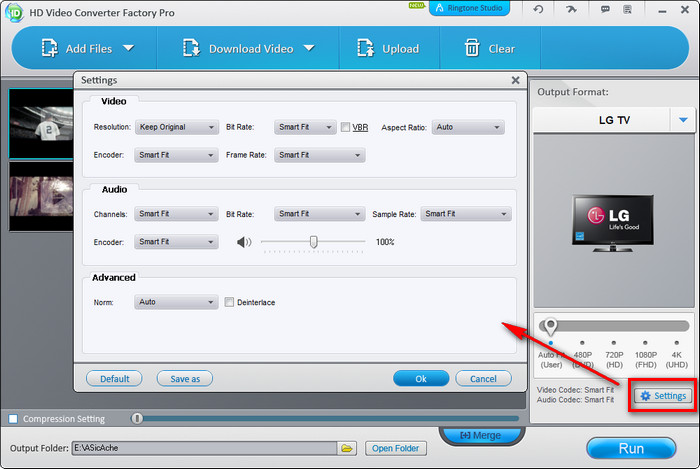Open the video Bit Rate dropdown
Image resolution: width=700 pixels, height=469 pixels.
[305, 127]
